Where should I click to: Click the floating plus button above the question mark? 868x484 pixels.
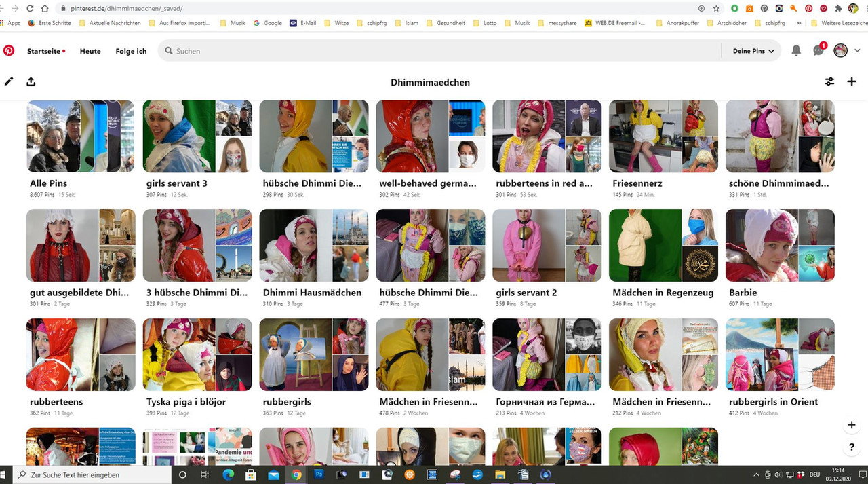(852, 425)
